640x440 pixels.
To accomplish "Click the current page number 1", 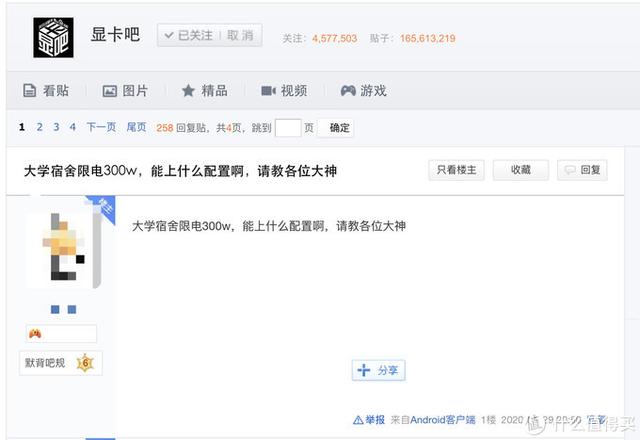I will (22, 127).
